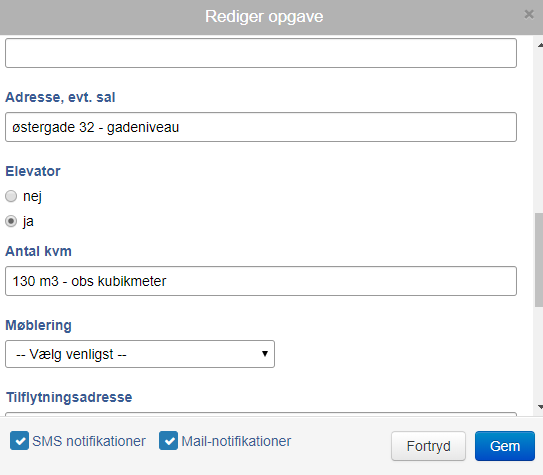
Task: Click the Mail-notifikationer label text
Action: 236,441
